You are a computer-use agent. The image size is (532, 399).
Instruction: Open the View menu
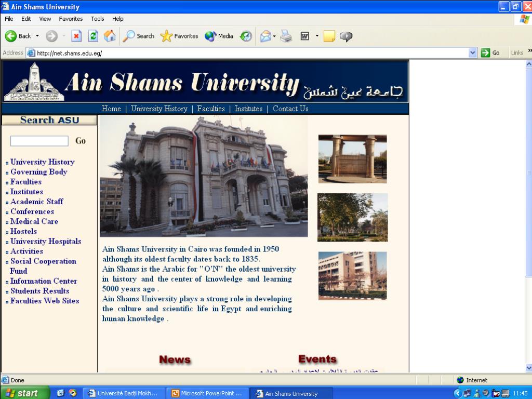[45, 19]
